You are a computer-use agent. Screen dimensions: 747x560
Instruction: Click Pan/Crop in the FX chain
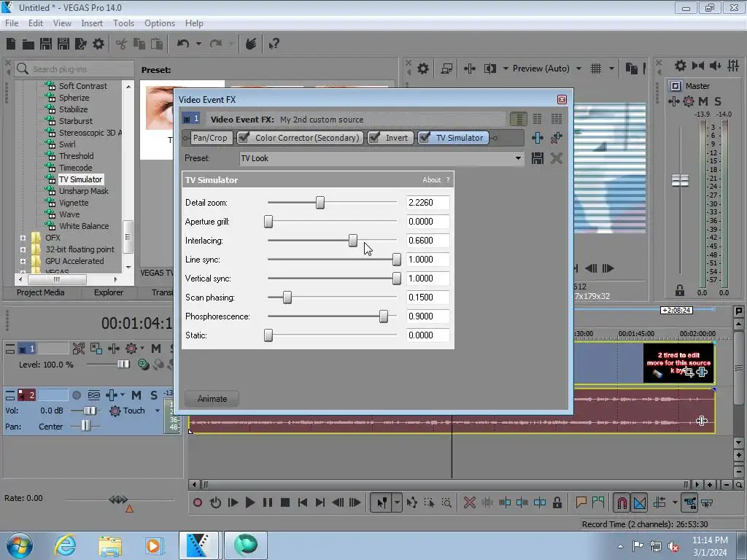210,138
